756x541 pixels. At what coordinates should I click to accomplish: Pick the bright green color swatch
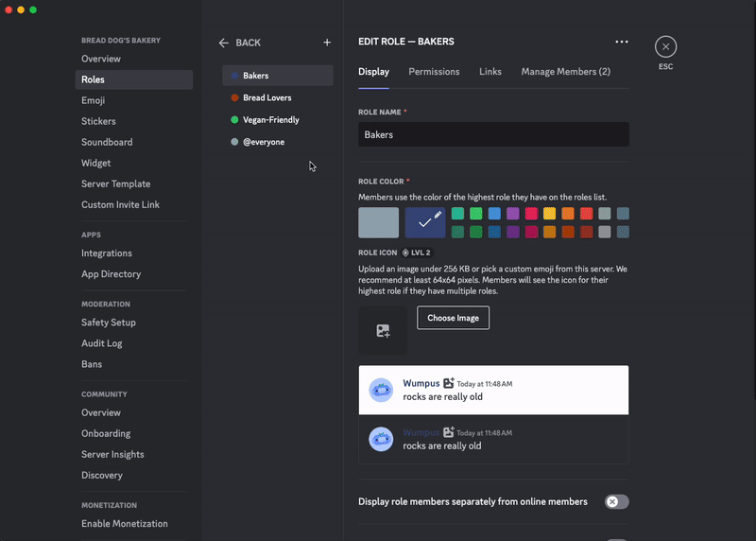(x=476, y=214)
